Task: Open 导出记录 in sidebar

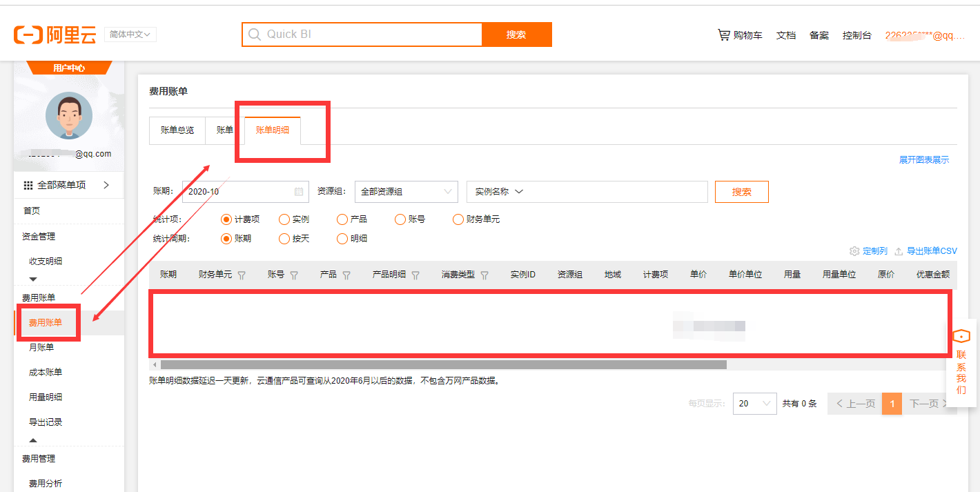Action: pyautogui.click(x=46, y=422)
